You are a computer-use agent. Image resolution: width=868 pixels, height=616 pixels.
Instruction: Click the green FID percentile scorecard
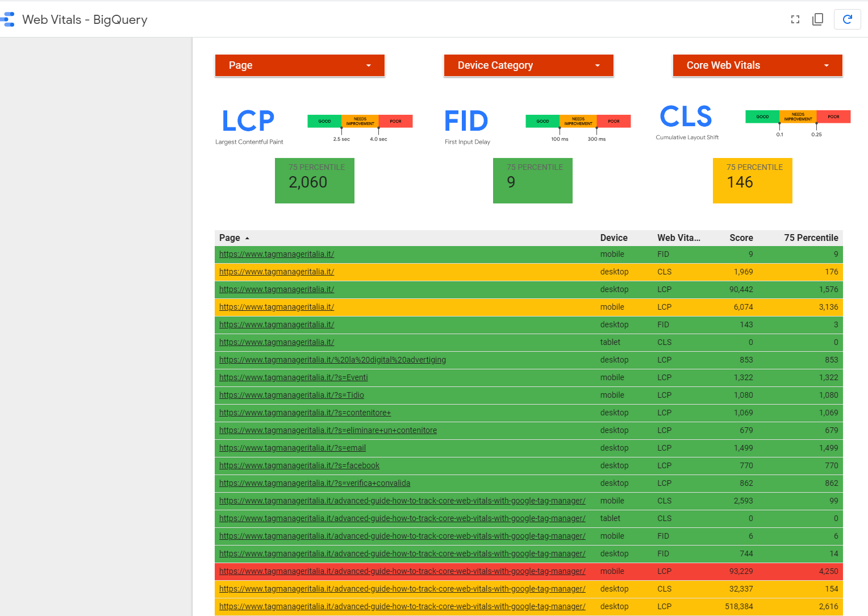(532, 181)
